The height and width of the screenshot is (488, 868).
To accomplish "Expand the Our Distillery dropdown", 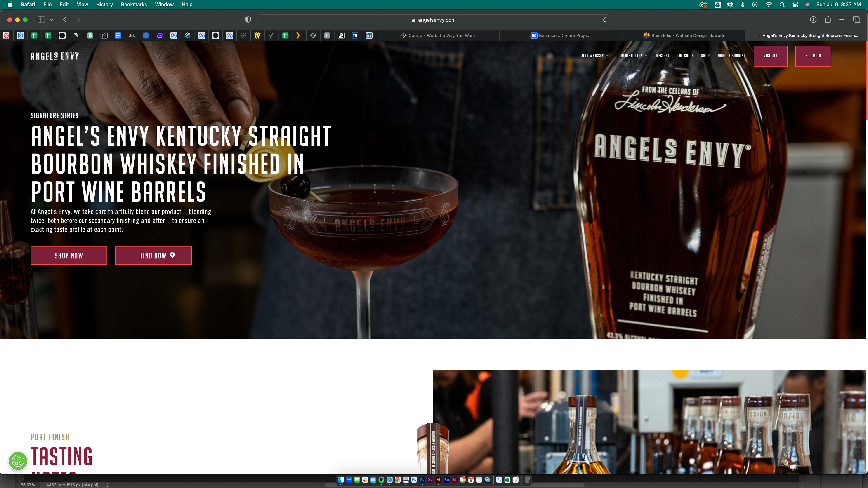I will pyautogui.click(x=632, y=56).
